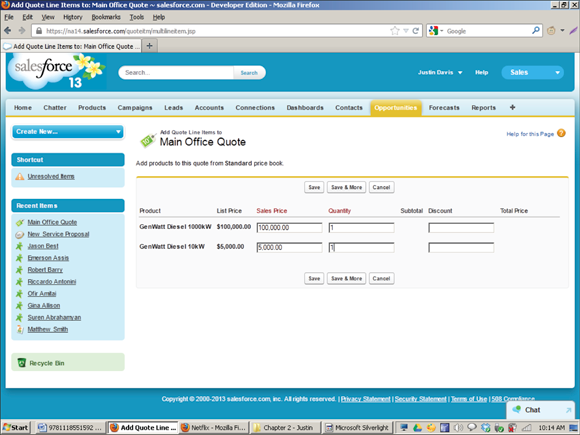Click the Help link in the header
580x435 pixels.
coord(481,72)
